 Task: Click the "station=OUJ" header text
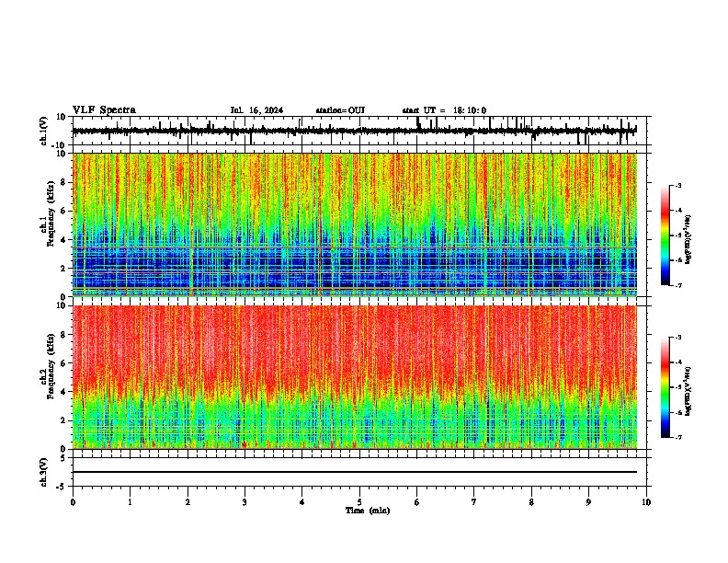click(x=340, y=110)
